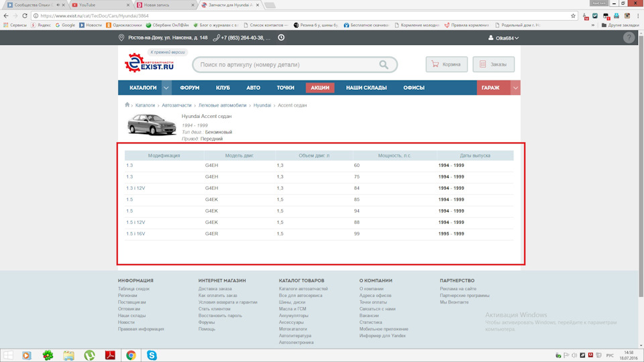Click К прежней версии link

click(x=168, y=52)
